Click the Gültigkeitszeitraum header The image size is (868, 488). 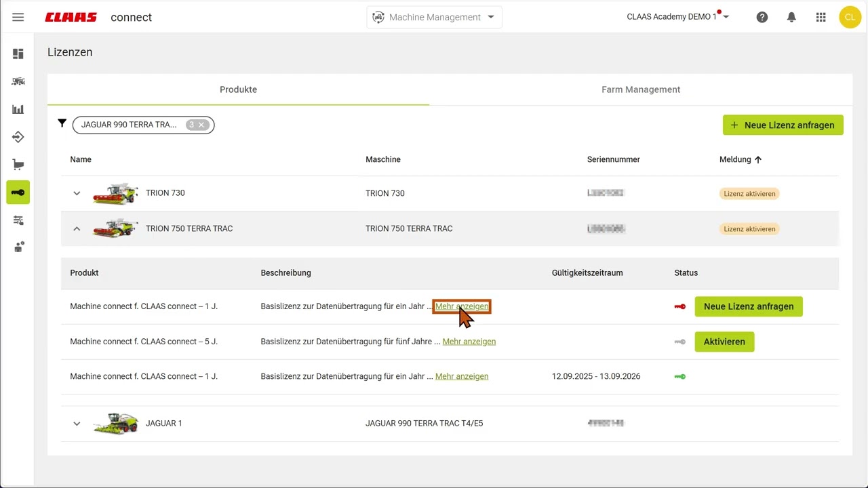click(587, 272)
